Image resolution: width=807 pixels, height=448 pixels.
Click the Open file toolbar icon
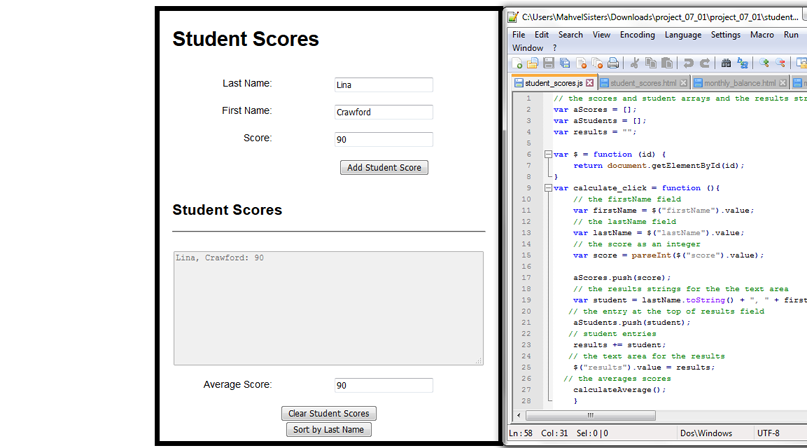point(533,64)
